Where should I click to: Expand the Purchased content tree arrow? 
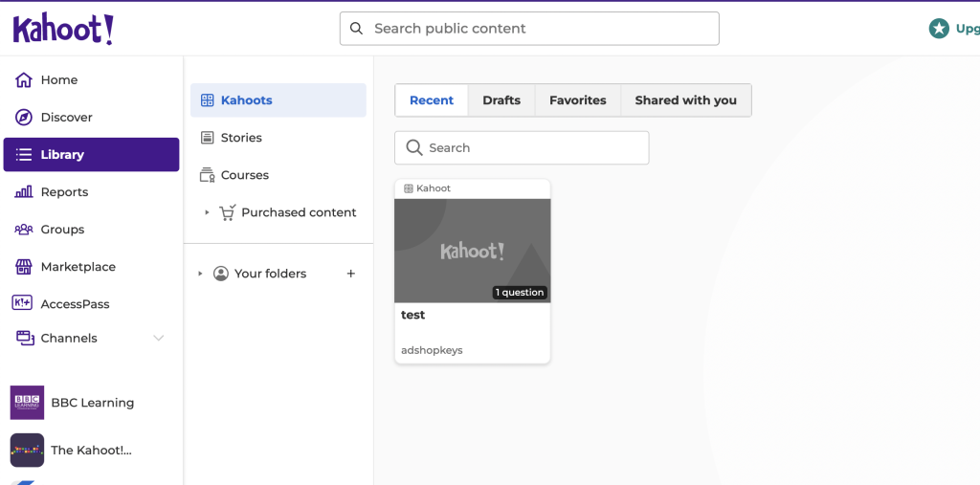point(207,212)
